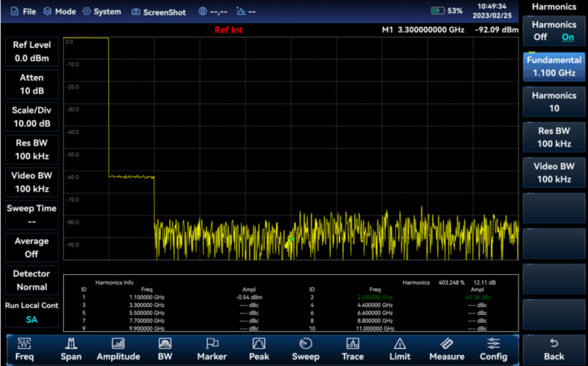
Task: Take a capture with ScreenShot
Action: point(159,12)
